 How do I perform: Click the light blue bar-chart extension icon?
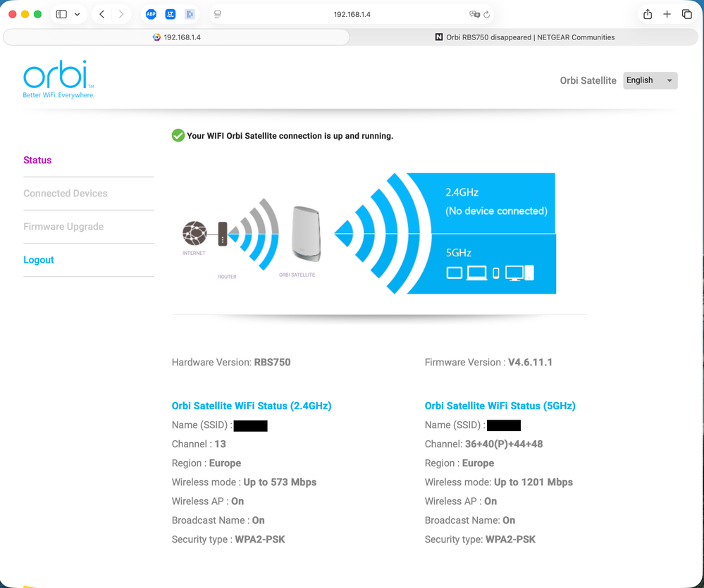(190, 14)
